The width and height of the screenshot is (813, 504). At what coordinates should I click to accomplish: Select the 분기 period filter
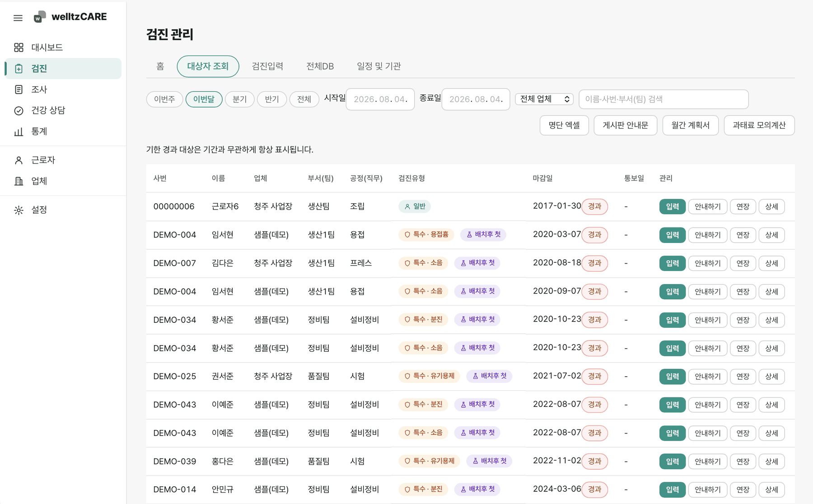(239, 99)
